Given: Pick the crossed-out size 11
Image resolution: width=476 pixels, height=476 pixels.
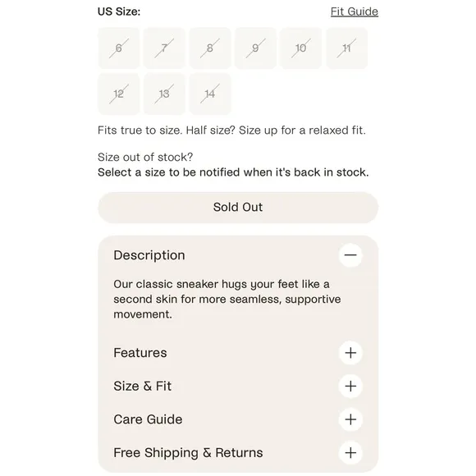Looking at the screenshot, I should 346,48.
